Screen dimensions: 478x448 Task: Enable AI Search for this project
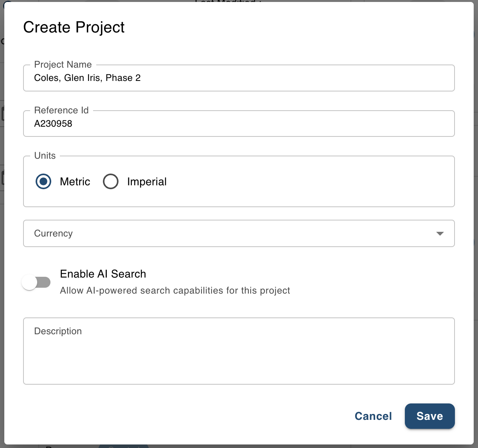36,282
